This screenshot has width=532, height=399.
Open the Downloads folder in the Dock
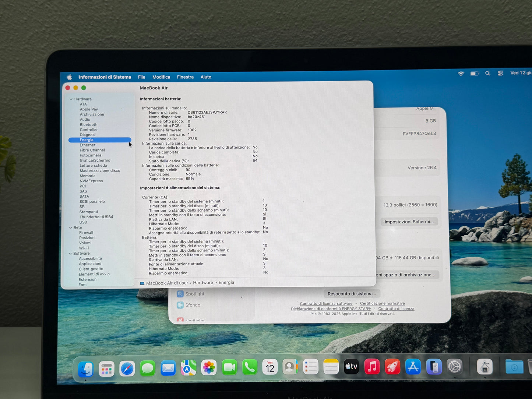click(514, 367)
